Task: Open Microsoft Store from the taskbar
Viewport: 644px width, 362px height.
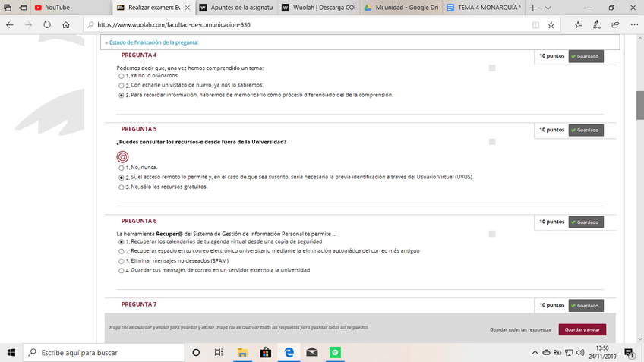Action: point(265,353)
